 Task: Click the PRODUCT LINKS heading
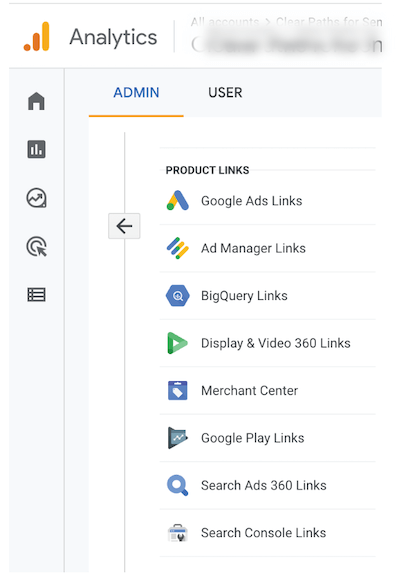click(207, 170)
